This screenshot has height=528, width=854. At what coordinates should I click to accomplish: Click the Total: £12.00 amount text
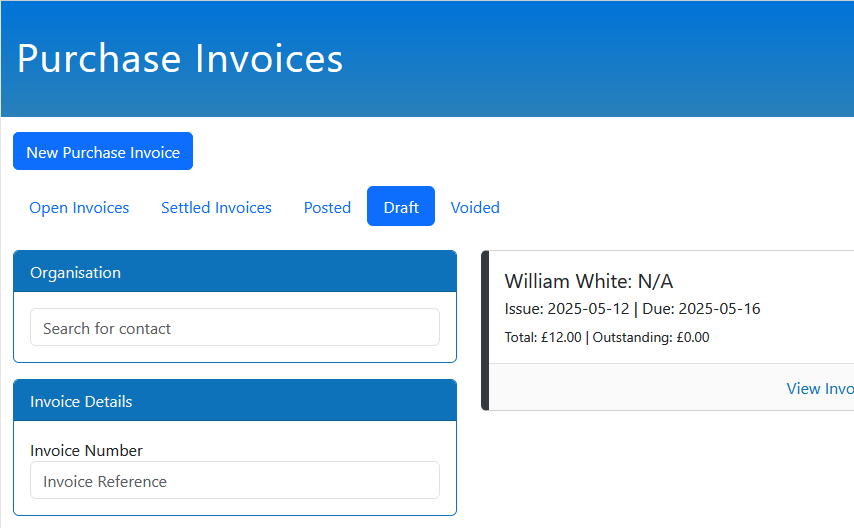(x=542, y=338)
